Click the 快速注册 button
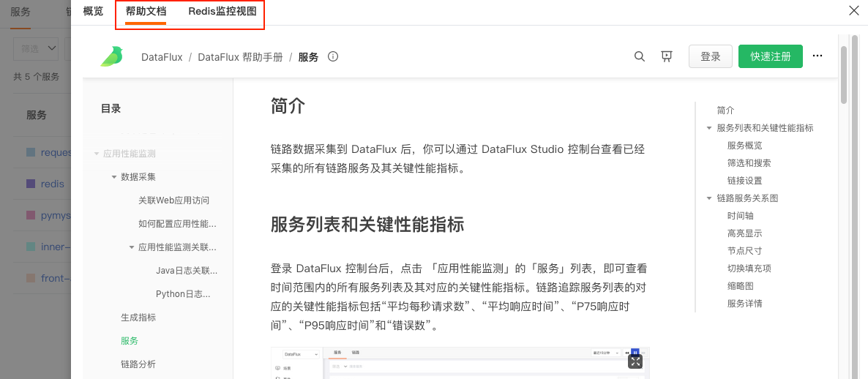Screen dimensions: 868x379 click(770, 56)
